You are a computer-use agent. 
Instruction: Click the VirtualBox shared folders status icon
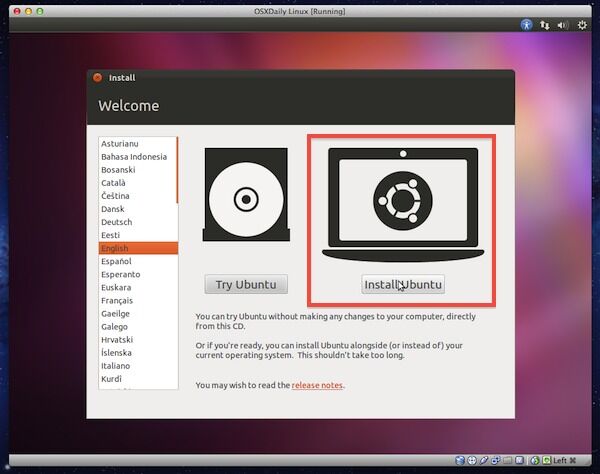pyautogui.click(x=507, y=460)
